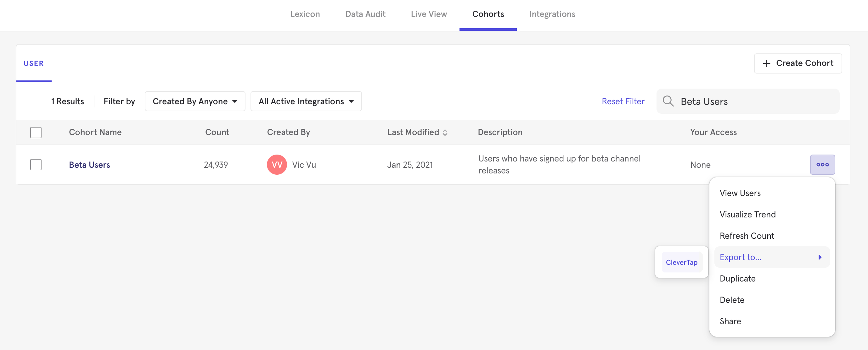Toggle the select-all header checkbox
This screenshot has height=350, width=868.
[36, 132]
